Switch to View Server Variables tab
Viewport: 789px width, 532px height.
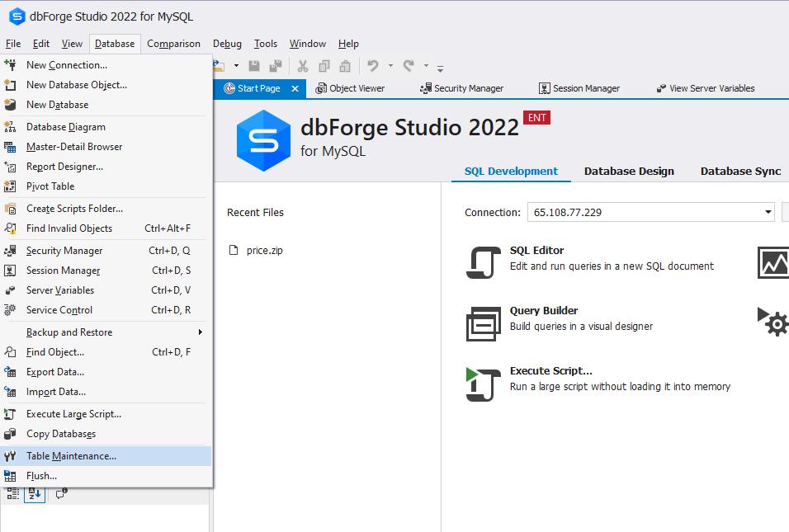(706, 88)
